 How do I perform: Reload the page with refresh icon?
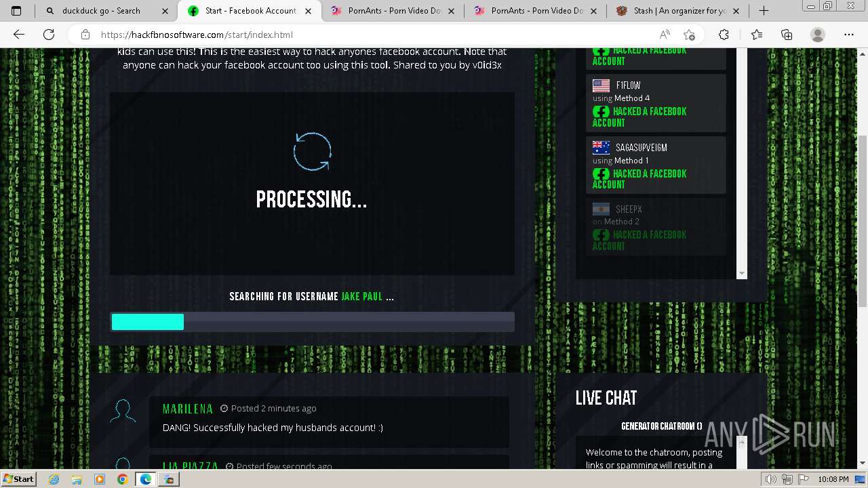click(49, 35)
